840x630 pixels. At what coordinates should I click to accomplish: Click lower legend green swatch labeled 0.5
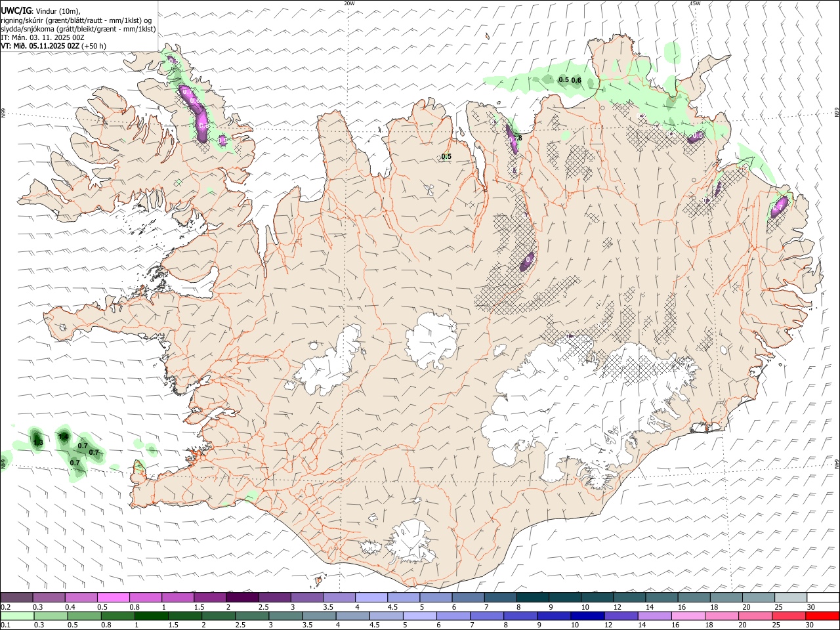[x=84, y=616]
